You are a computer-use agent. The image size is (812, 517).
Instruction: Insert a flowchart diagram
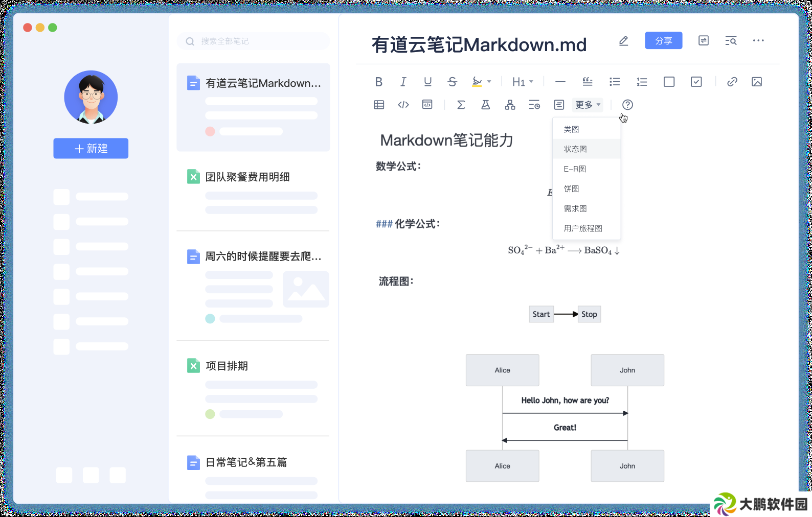(510, 105)
